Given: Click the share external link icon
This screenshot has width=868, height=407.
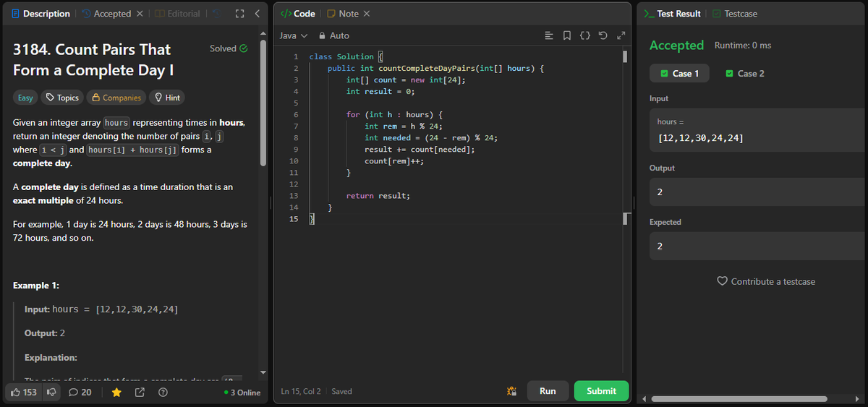Looking at the screenshot, I should [140, 392].
